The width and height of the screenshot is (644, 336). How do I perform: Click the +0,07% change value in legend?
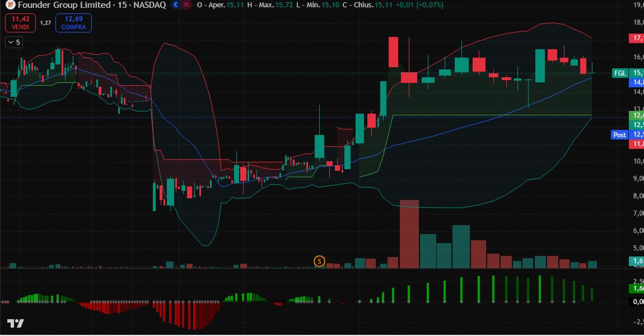pos(431,5)
